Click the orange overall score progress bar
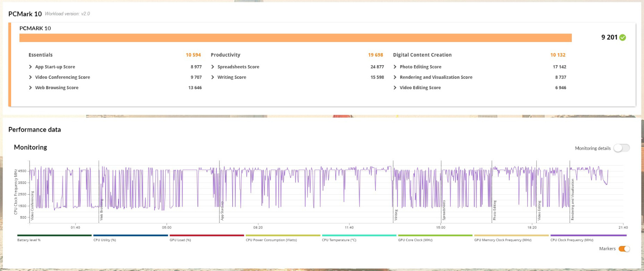The image size is (644, 271). [295, 37]
